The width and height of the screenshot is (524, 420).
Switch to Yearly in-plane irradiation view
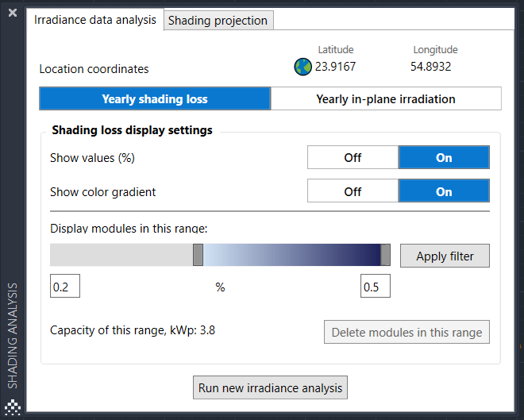[x=386, y=99]
